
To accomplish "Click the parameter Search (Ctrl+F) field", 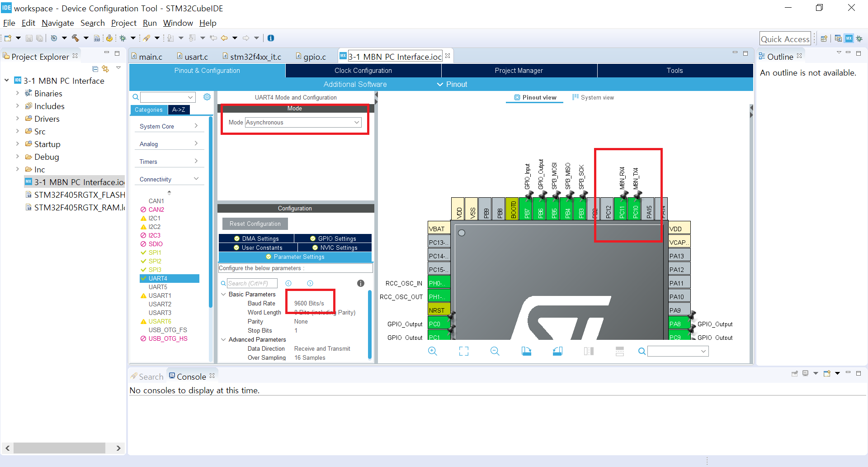I will [252, 283].
